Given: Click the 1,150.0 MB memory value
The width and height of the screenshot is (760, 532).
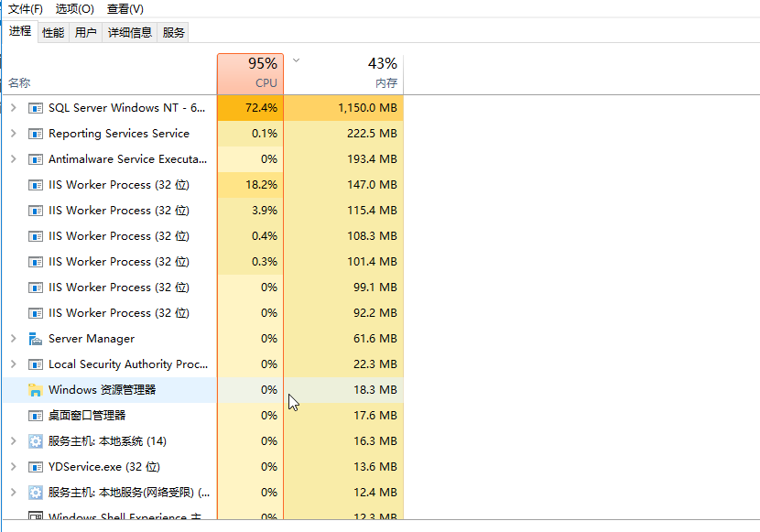Looking at the screenshot, I should [367, 107].
